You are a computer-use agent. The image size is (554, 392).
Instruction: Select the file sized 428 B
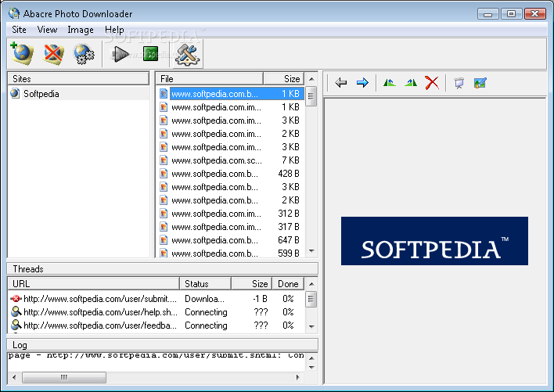tap(231, 174)
